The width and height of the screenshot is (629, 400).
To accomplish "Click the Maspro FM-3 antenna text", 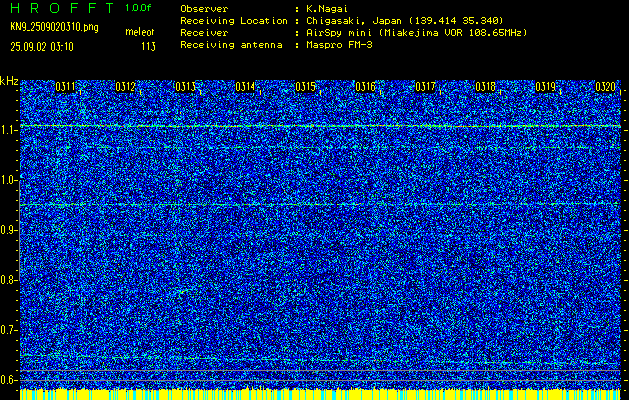I will [x=339, y=45].
